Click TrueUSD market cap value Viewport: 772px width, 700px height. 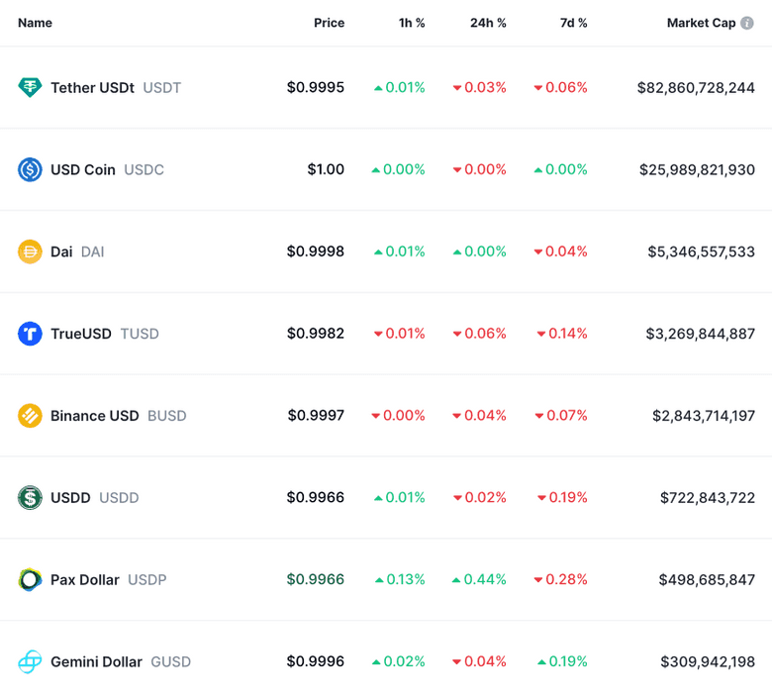700,334
